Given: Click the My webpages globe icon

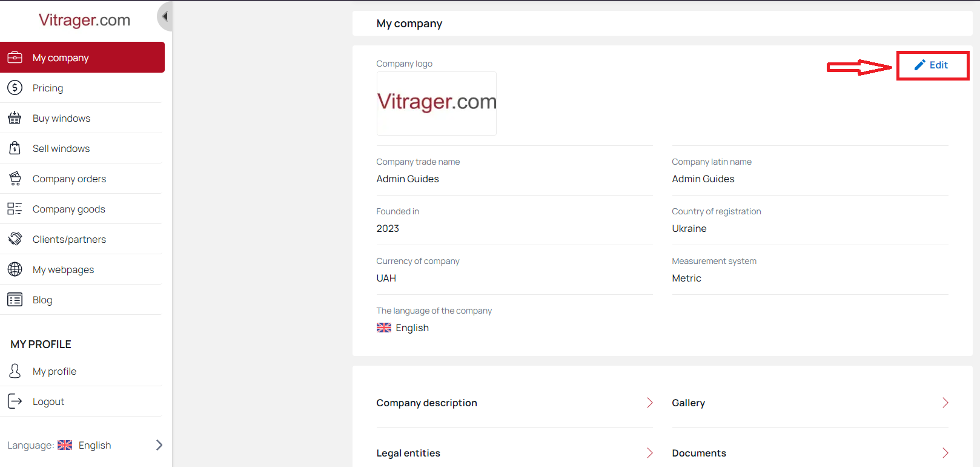Looking at the screenshot, I should [x=15, y=269].
